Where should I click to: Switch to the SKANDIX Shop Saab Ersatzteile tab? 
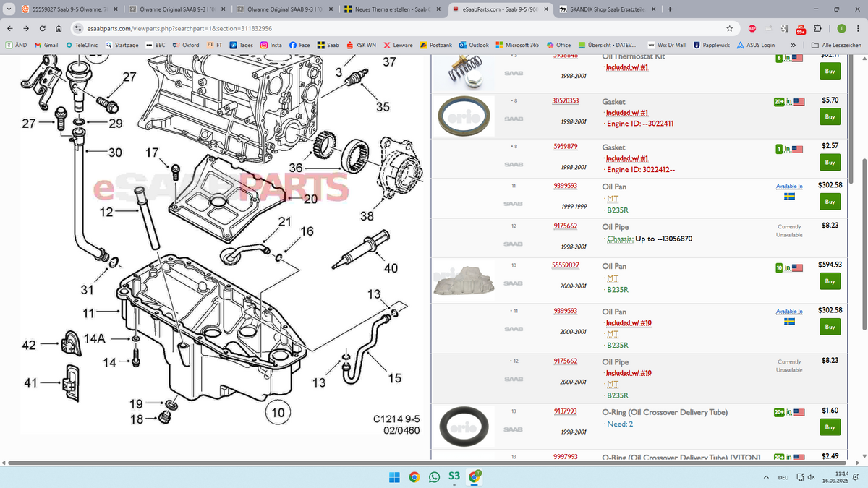pos(608,9)
